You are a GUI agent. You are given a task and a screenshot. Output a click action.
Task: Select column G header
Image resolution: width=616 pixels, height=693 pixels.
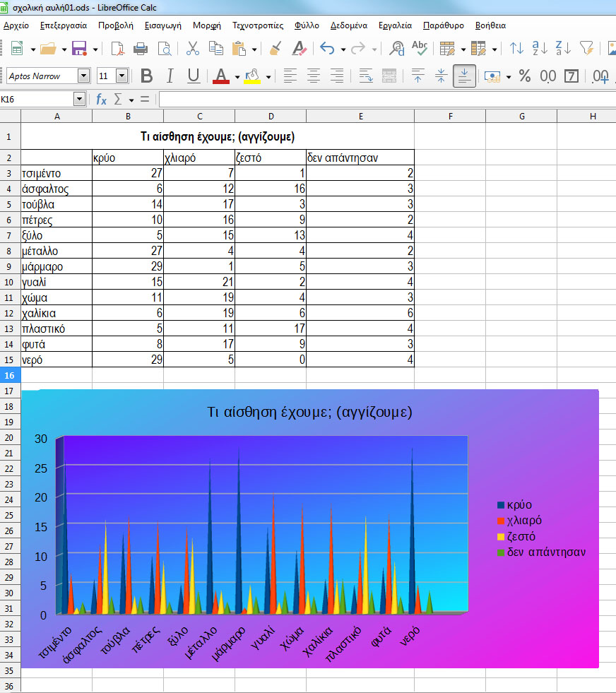(x=521, y=116)
